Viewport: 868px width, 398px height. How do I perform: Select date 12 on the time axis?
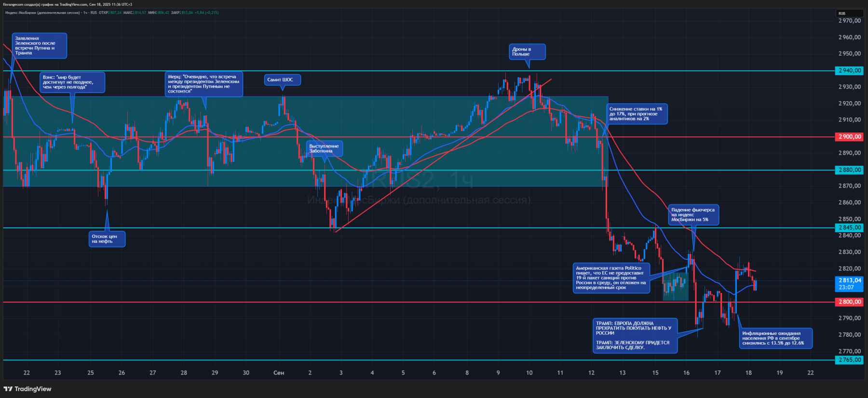pyautogui.click(x=591, y=373)
